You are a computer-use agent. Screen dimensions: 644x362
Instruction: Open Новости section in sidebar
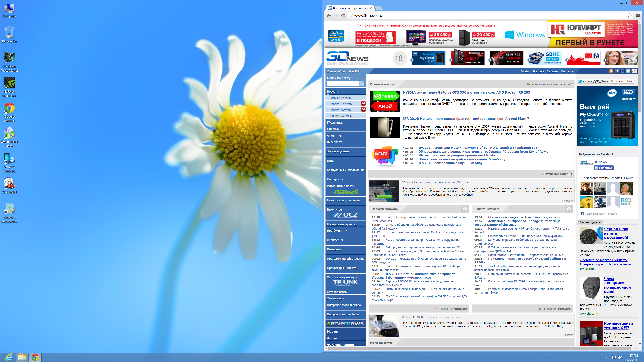click(x=346, y=92)
